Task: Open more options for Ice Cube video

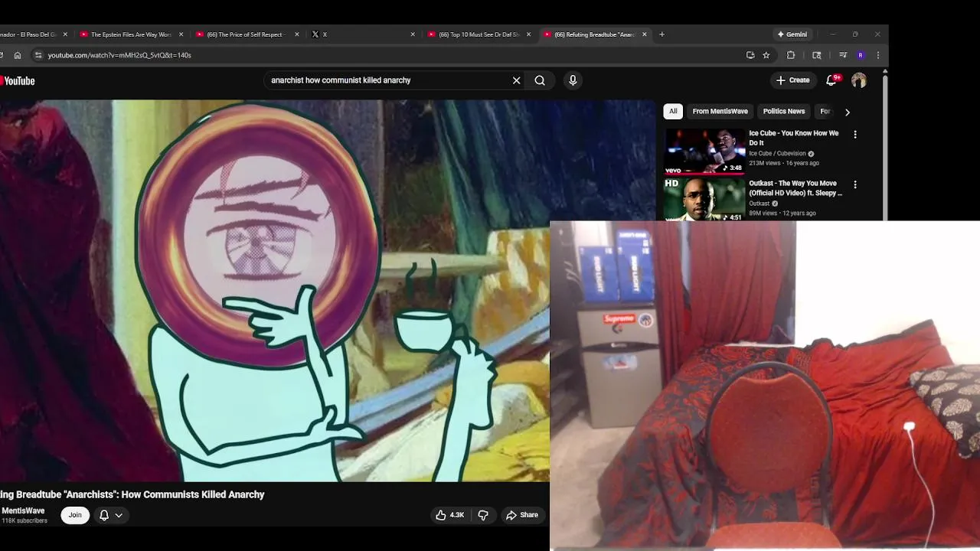Action: [x=855, y=135]
